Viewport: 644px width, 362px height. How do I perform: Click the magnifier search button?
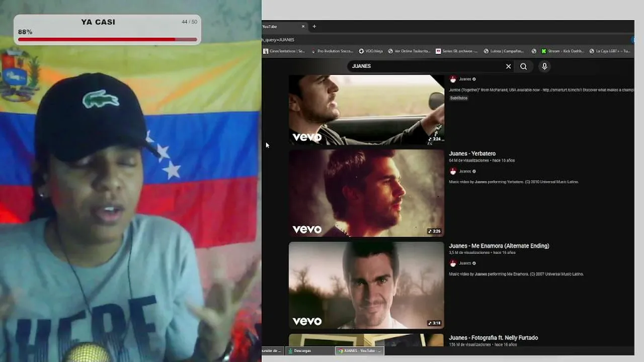click(524, 66)
